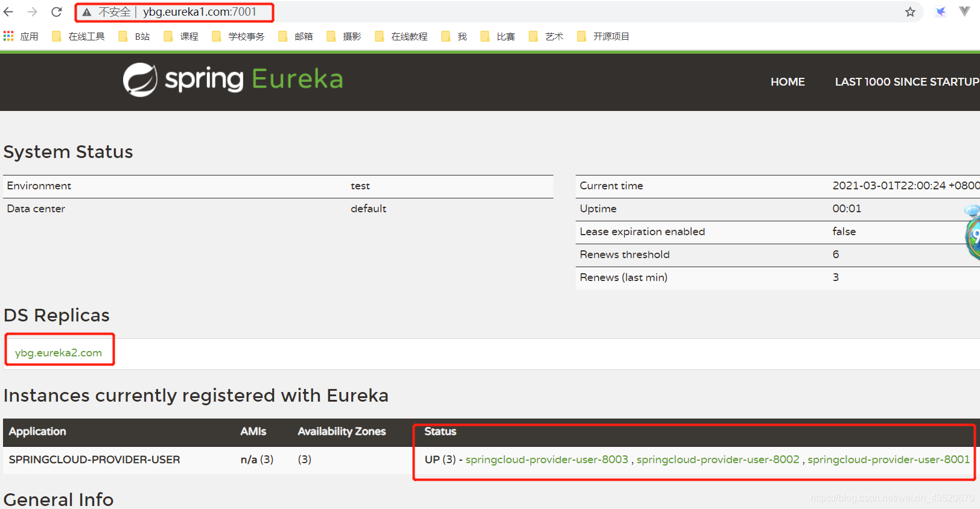Open the B站 bookmark folder
Screen dimensions: 980x509
click(x=134, y=36)
